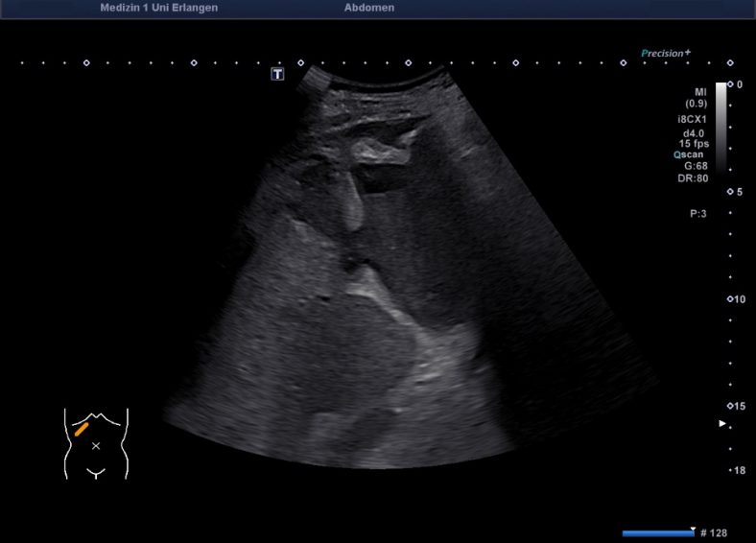Click the G:68 gain value
This screenshot has height=543, width=756.
pyautogui.click(x=696, y=166)
